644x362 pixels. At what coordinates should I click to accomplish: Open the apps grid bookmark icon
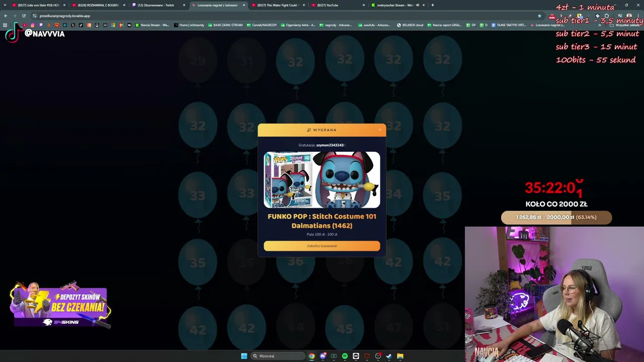(5, 25)
